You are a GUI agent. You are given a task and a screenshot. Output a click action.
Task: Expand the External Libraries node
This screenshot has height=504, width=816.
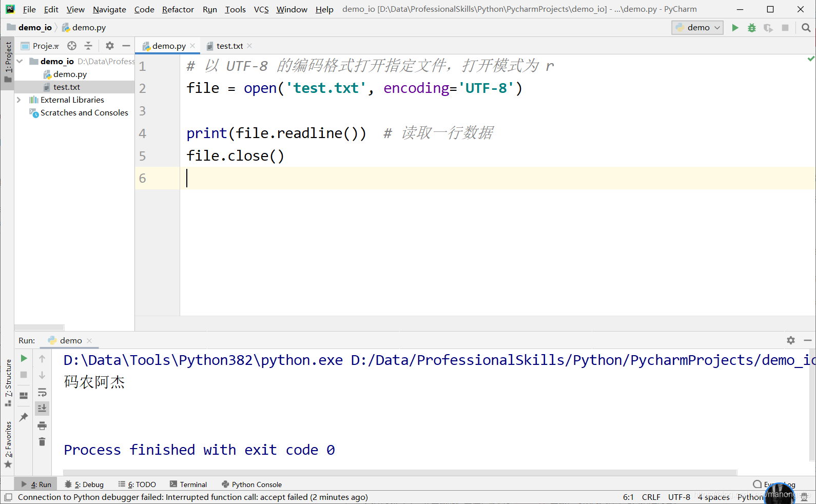19,100
